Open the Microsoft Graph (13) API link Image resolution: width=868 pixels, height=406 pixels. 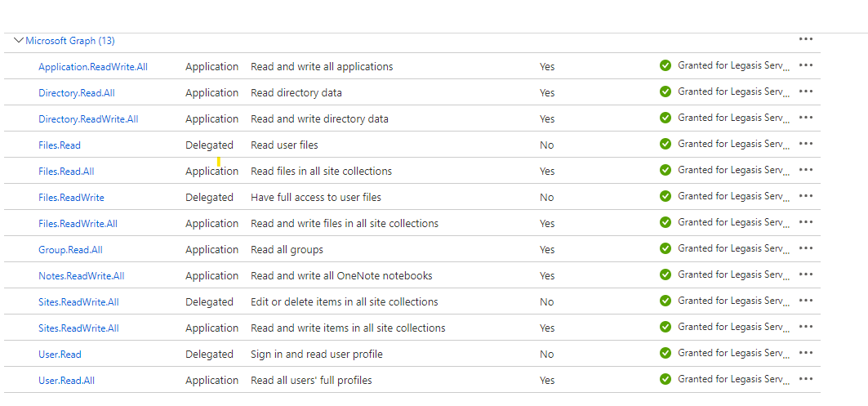tap(70, 41)
